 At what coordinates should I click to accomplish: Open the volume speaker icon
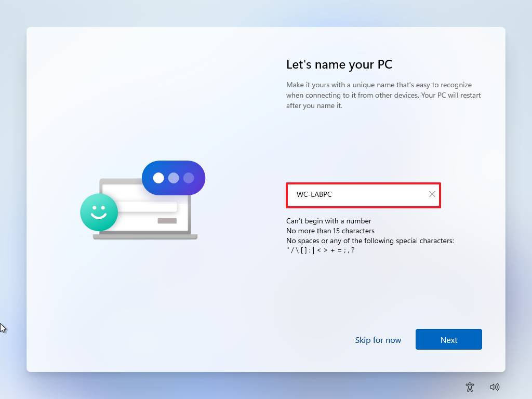(495, 387)
